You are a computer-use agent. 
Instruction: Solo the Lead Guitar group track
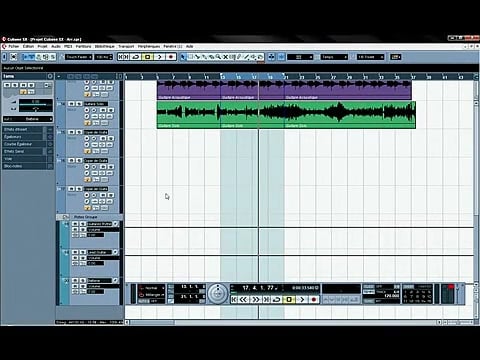82,252
